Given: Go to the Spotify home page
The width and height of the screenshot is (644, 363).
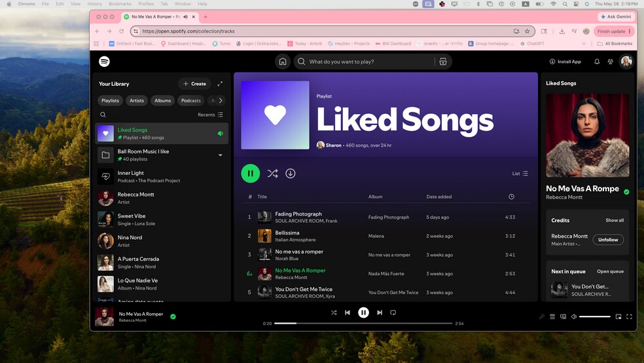Looking at the screenshot, I should (283, 62).
